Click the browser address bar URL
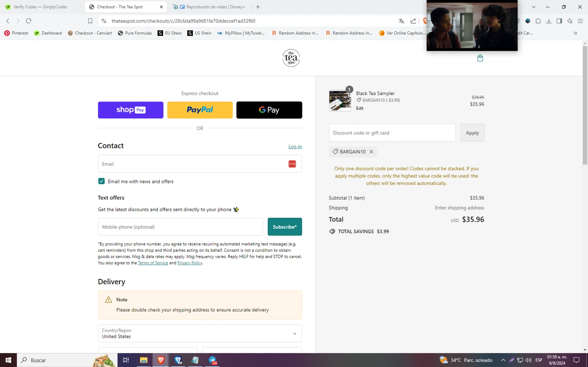Viewport: 588px width, 367px height. click(183, 21)
